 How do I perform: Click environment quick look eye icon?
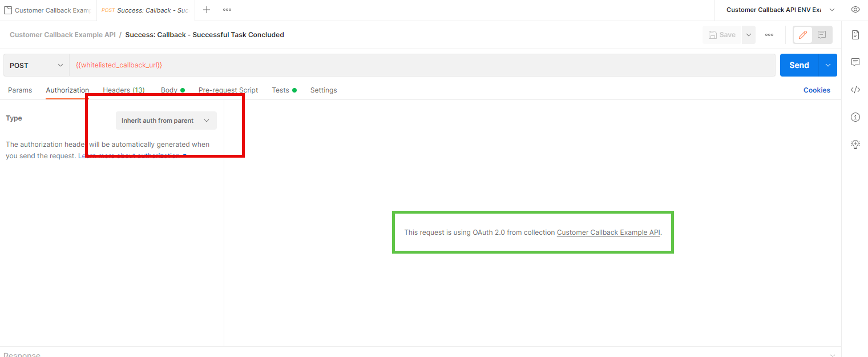pyautogui.click(x=855, y=10)
